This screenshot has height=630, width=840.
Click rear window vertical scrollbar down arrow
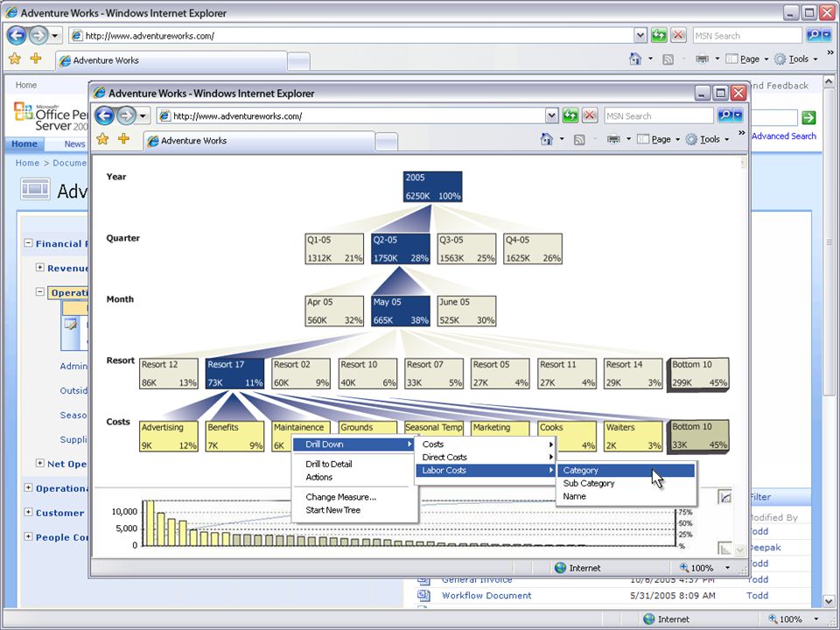pyautogui.click(x=829, y=602)
